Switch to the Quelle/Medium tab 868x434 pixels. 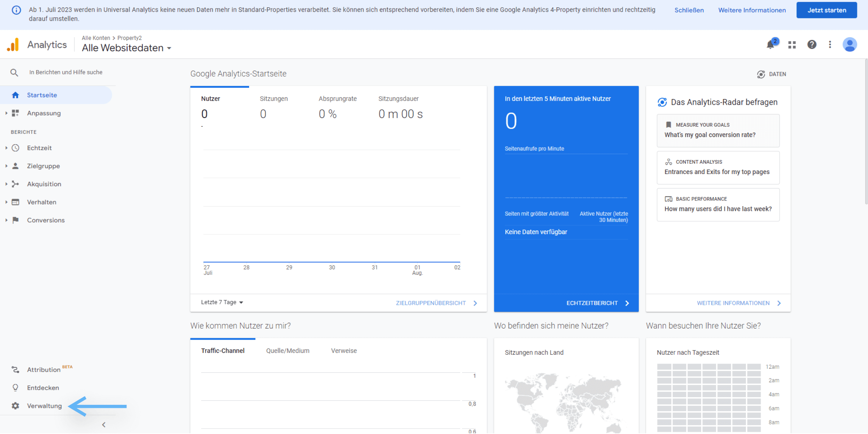pyautogui.click(x=287, y=351)
